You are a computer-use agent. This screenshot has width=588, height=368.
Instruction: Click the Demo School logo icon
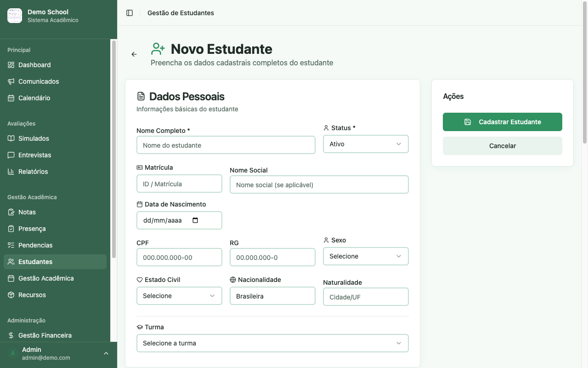click(15, 16)
